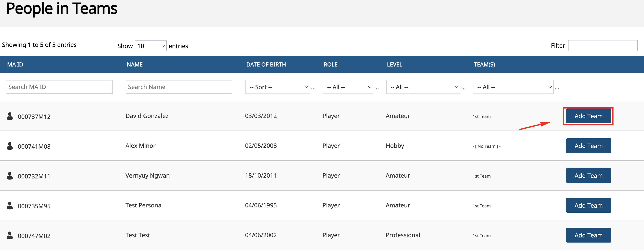The width and height of the screenshot is (644, 250).
Task: Open the Role filter All dropdown
Action: click(348, 87)
